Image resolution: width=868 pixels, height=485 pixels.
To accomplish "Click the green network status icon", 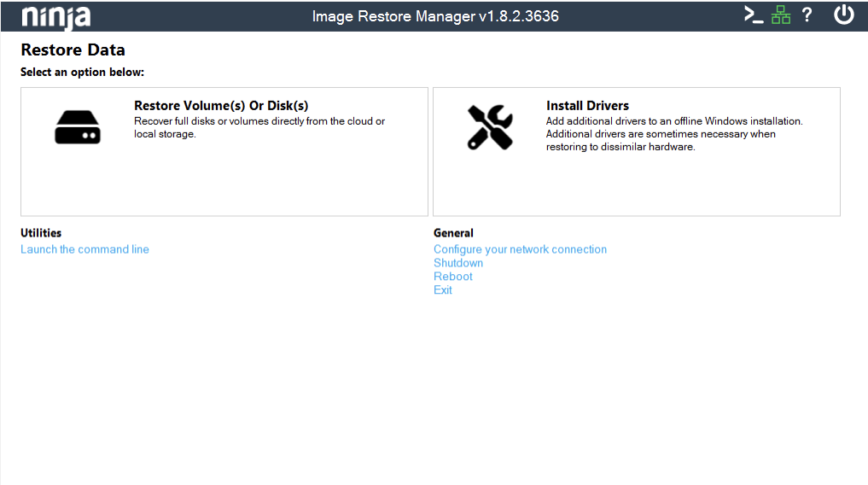I will pyautogui.click(x=780, y=15).
